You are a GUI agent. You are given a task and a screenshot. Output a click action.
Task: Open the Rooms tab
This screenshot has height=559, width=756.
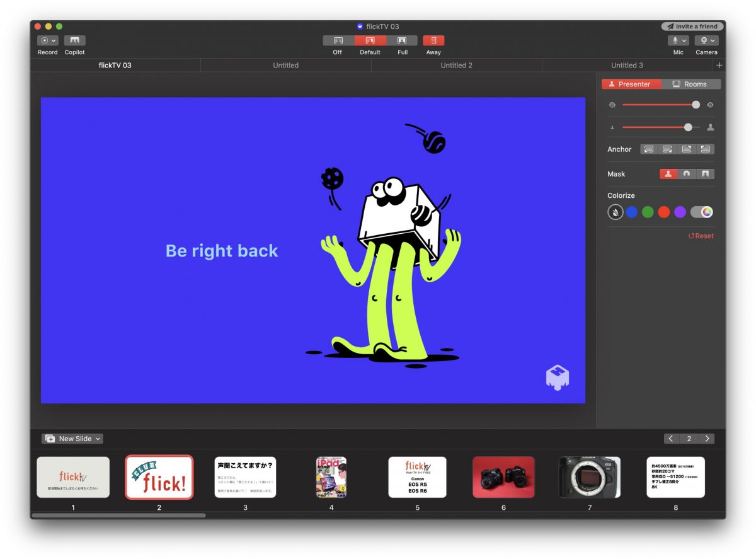pos(690,84)
